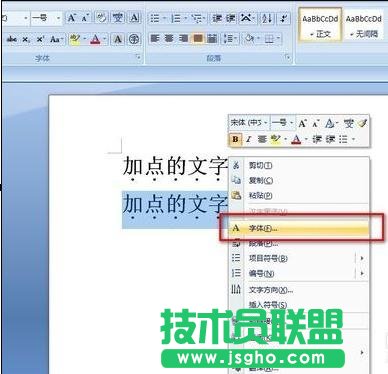Apply Character Shading from the ribbon

tap(117, 39)
